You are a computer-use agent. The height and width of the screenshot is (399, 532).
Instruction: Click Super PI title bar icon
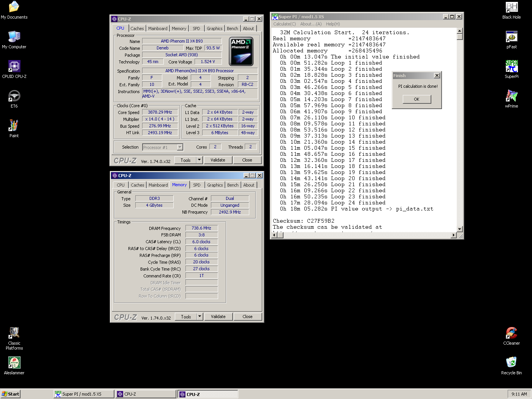[275, 17]
